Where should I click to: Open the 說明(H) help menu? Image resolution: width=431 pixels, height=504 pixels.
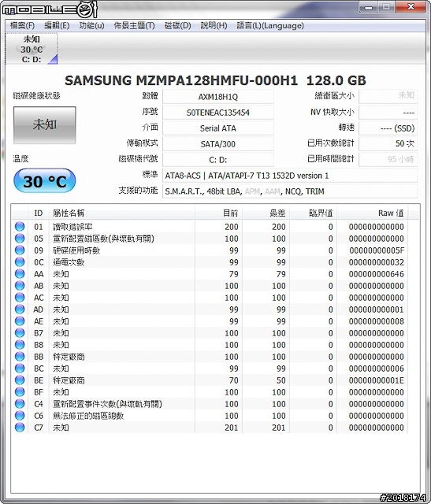click(214, 25)
